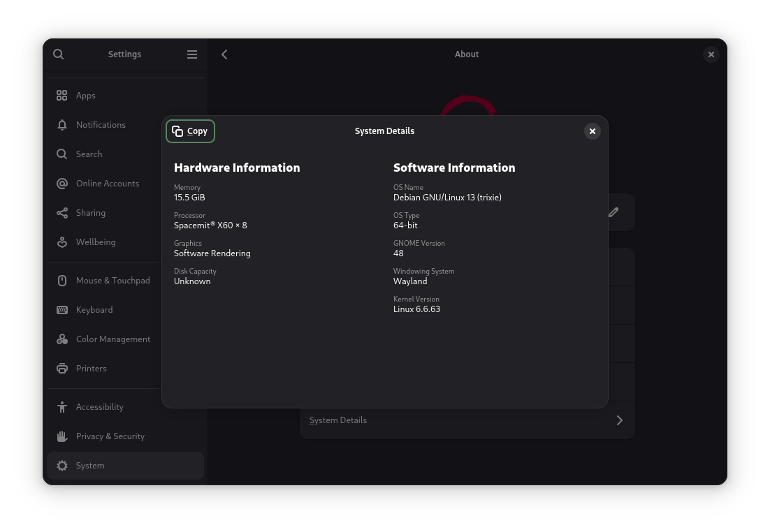Click the Sharing icon in sidebar
The height and width of the screenshot is (532, 770).
62,213
